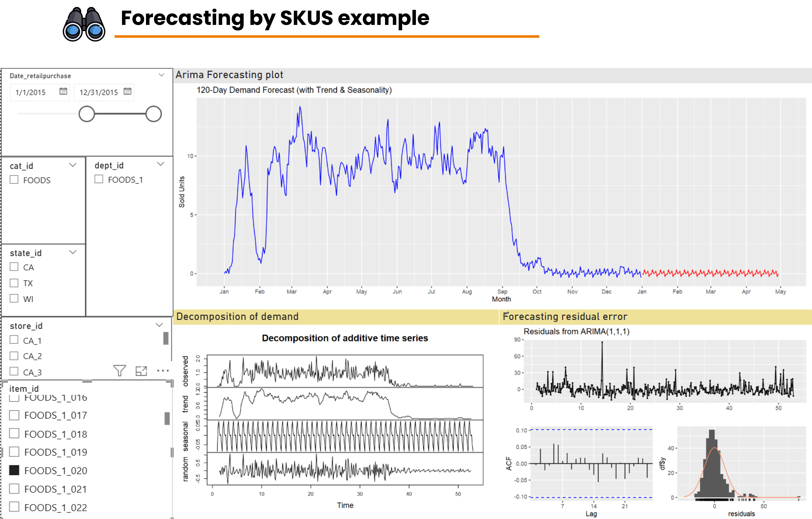The image size is (812, 519).
Task: Open the end date calendar picker
Action: pos(127,91)
